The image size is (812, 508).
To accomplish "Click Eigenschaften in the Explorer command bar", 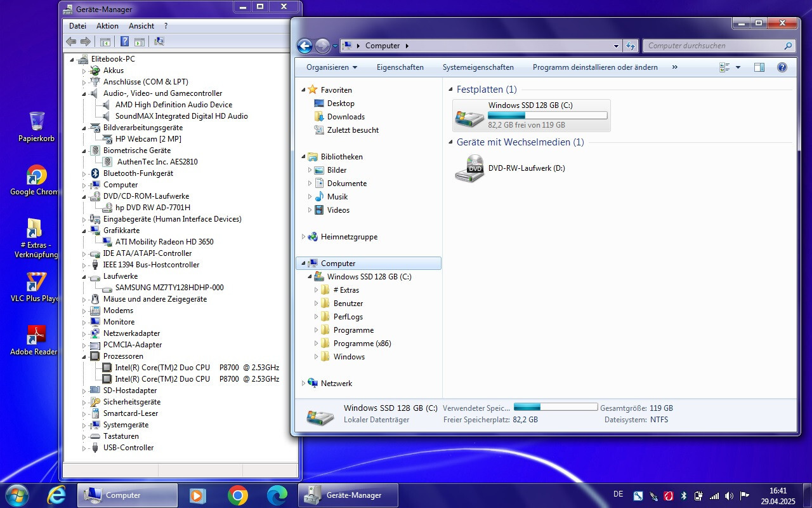I will tap(400, 67).
